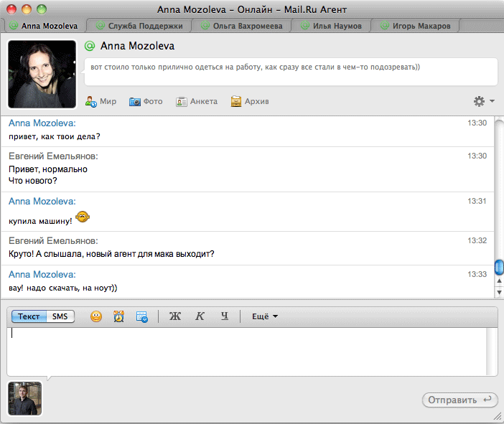504x424 pixels.
Task: Click the Отправить send button
Action: pos(459,400)
